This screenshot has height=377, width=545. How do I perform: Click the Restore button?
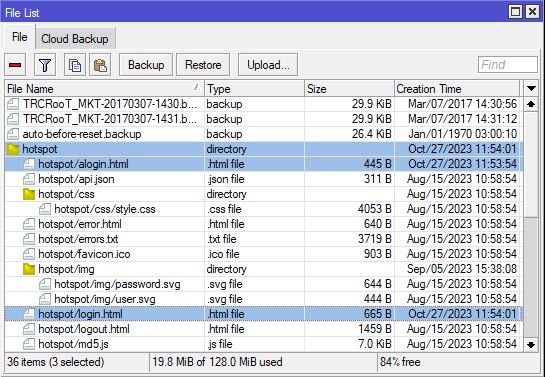tap(203, 65)
